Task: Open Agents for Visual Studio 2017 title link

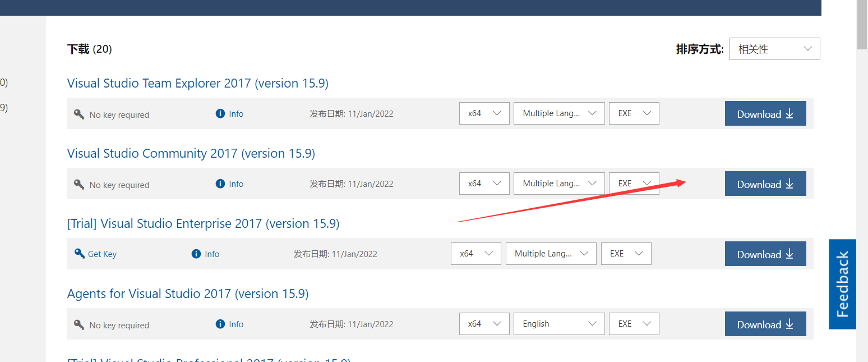Action: pyautogui.click(x=188, y=294)
